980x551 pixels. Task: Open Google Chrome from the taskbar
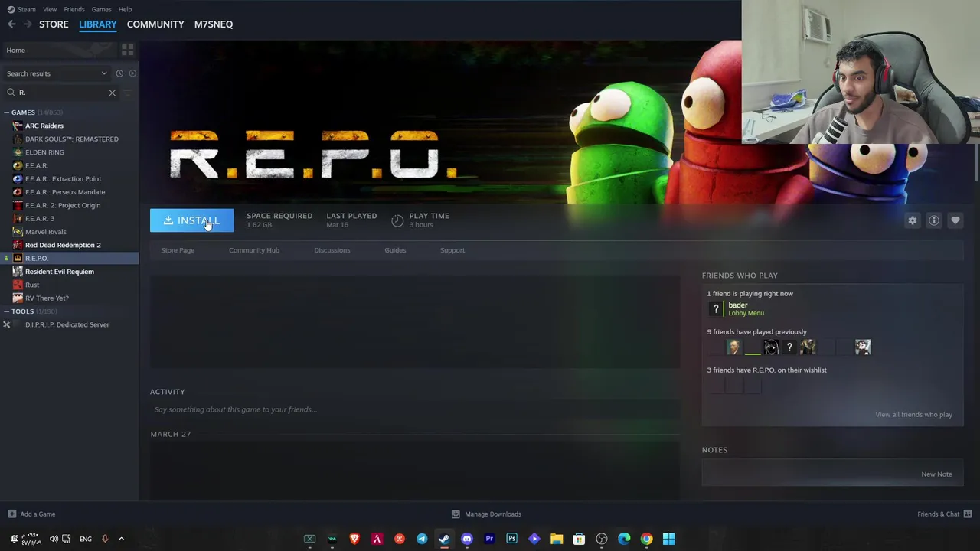[646, 539]
